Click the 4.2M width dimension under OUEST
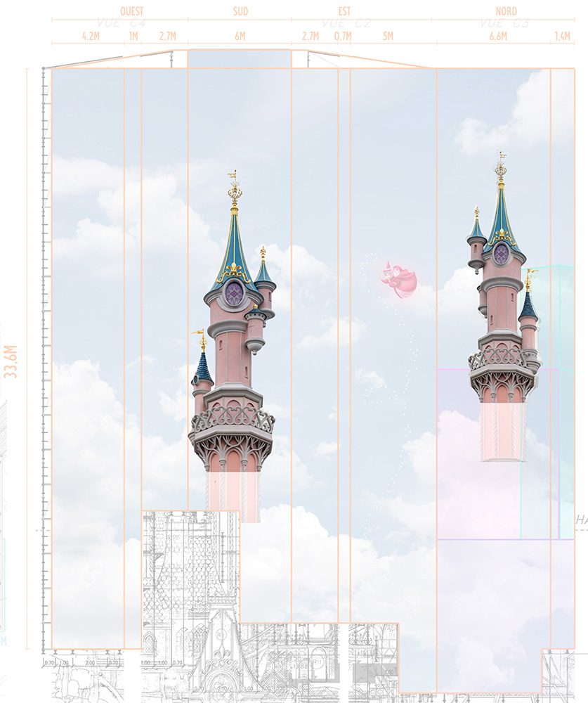The image size is (588, 703). tap(90, 37)
